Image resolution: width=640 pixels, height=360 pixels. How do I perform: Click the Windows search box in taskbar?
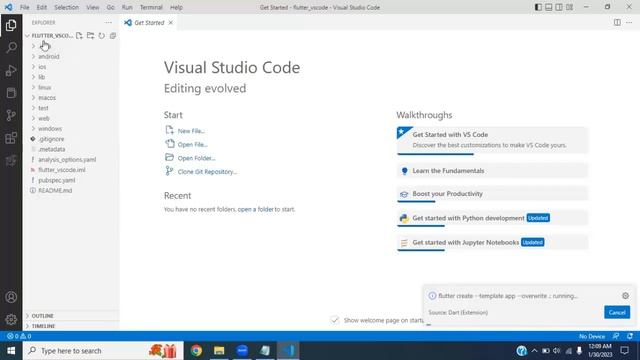coord(102,351)
